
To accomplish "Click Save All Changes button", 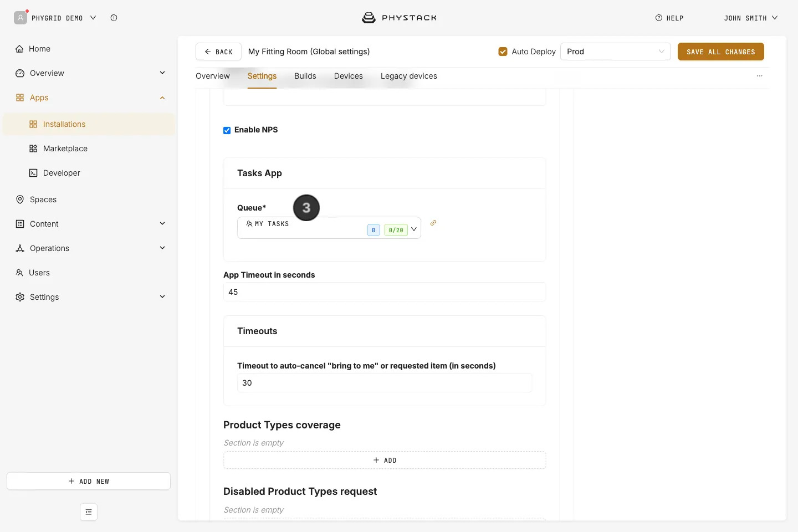I will [x=721, y=52].
